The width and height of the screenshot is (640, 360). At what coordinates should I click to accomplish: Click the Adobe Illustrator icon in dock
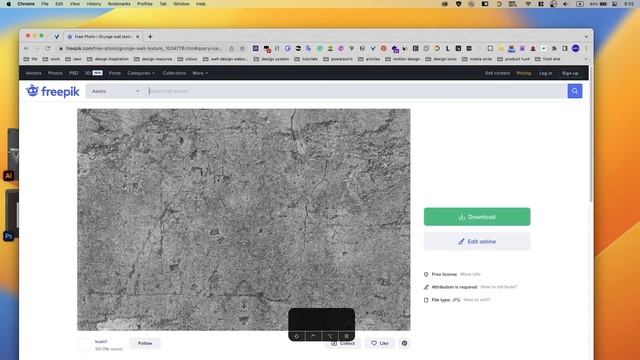pos(9,176)
